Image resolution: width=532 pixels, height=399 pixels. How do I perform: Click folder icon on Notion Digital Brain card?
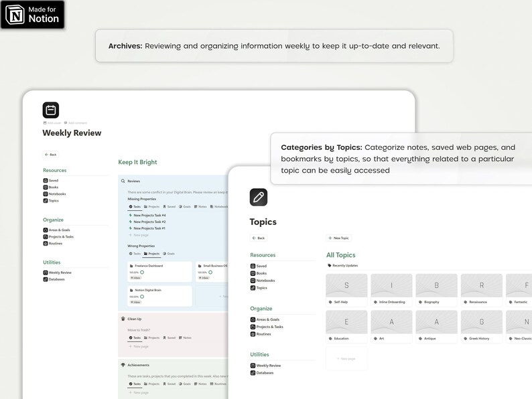(131, 290)
